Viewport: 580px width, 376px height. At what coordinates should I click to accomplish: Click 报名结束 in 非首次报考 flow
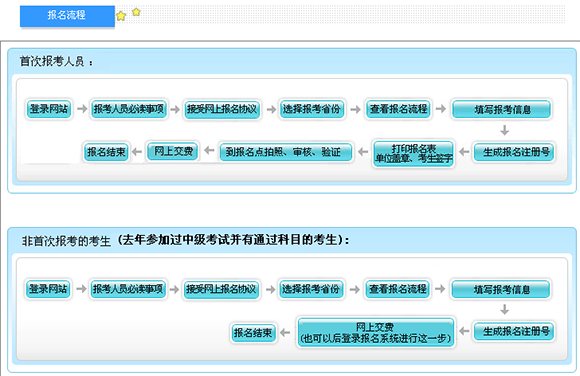point(253,333)
